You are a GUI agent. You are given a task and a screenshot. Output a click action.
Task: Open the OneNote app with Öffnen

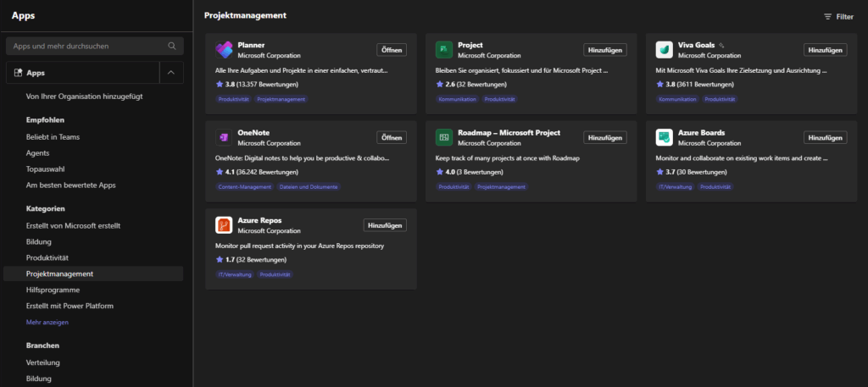point(392,137)
